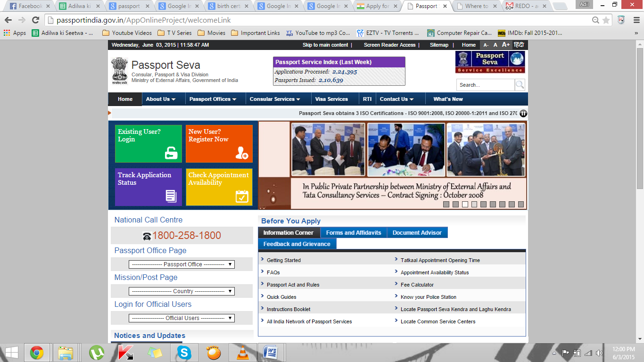Click Home in navigation bar
The image size is (644, 362).
pyautogui.click(x=125, y=99)
